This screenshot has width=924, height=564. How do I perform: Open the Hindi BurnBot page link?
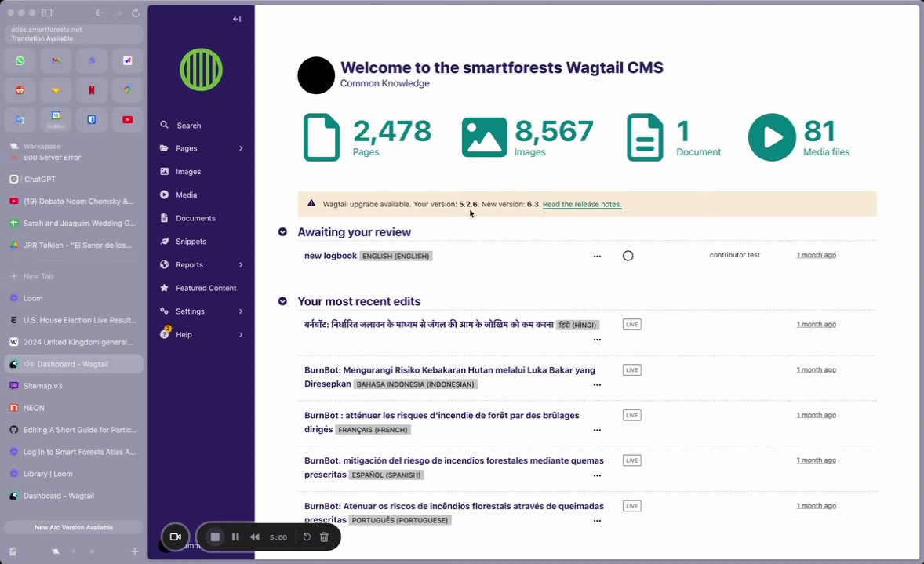[428, 324]
